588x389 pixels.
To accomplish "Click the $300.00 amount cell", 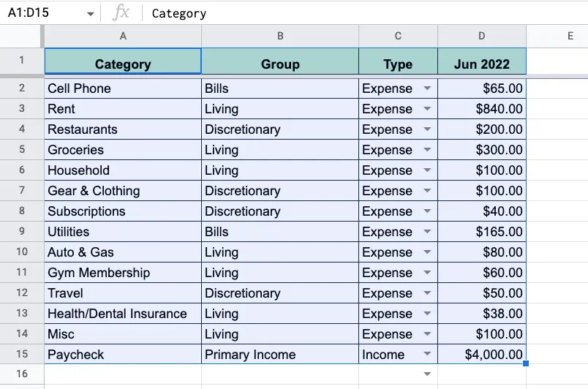I will click(x=482, y=149).
